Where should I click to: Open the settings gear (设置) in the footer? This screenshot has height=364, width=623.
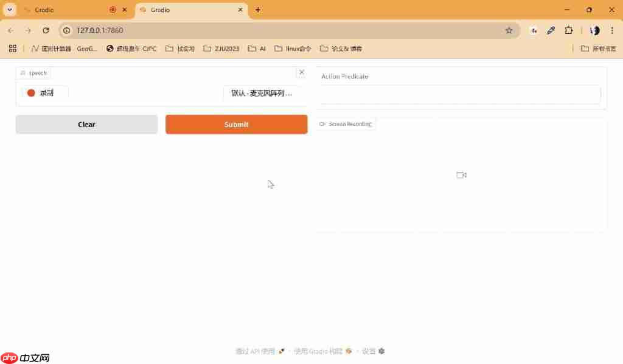click(381, 351)
